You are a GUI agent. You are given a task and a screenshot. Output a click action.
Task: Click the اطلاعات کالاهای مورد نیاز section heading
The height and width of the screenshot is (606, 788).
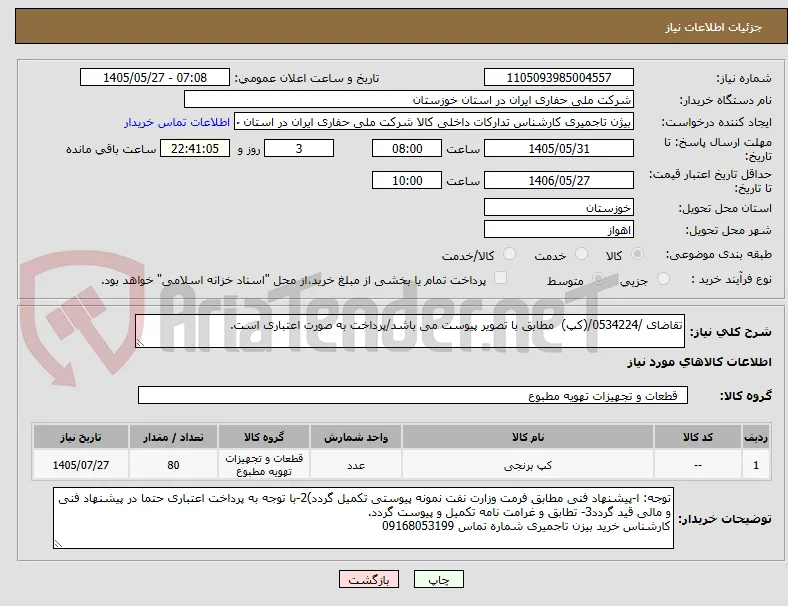[699, 362]
